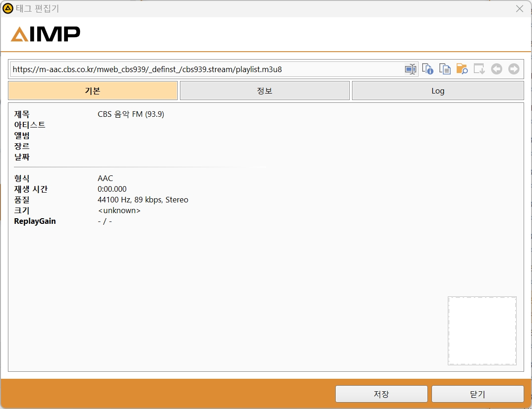Open the Log tab

pos(438,91)
